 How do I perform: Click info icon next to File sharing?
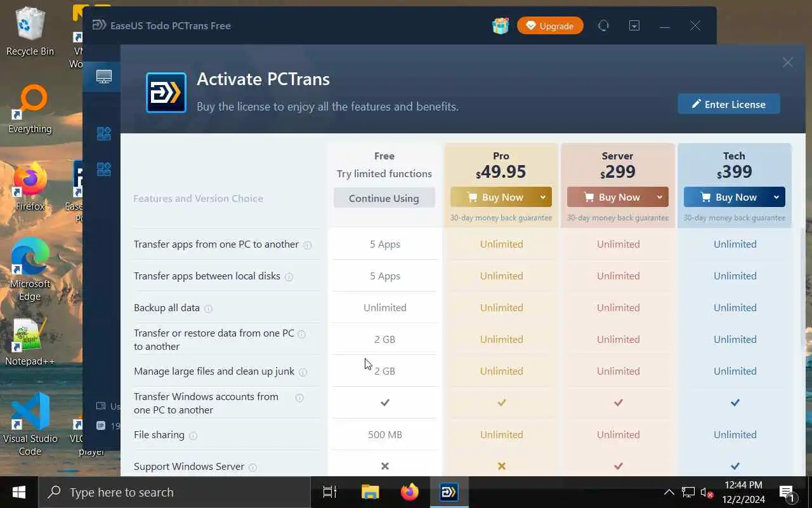click(193, 436)
